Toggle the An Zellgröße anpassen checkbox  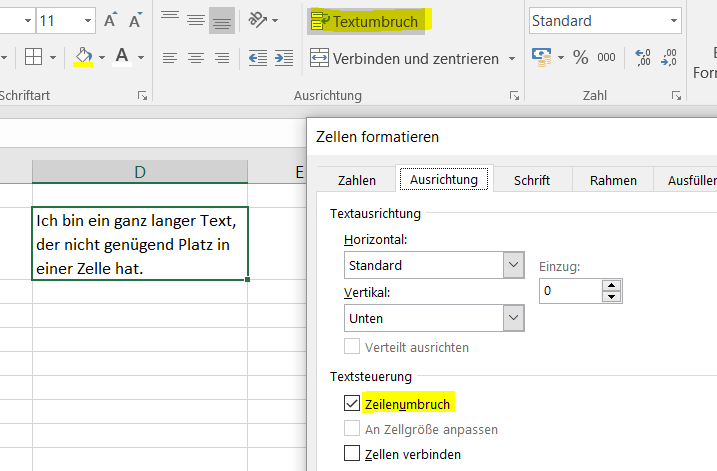click(x=351, y=429)
